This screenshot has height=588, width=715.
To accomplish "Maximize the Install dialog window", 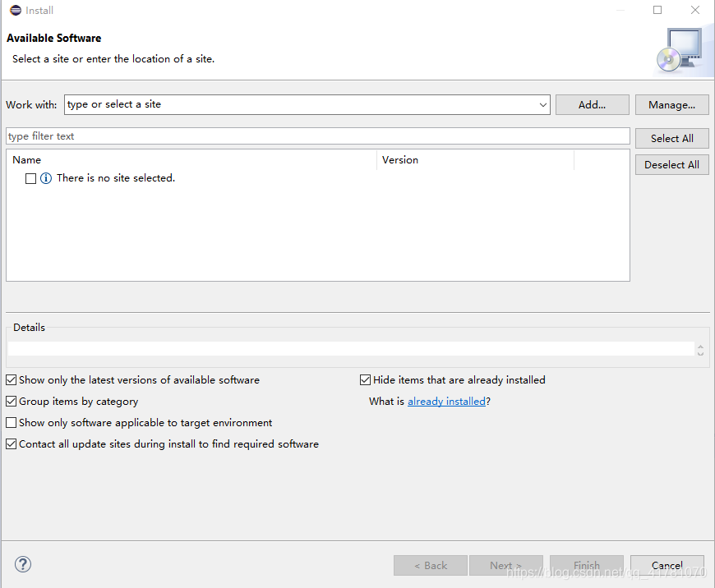I will pos(657,10).
